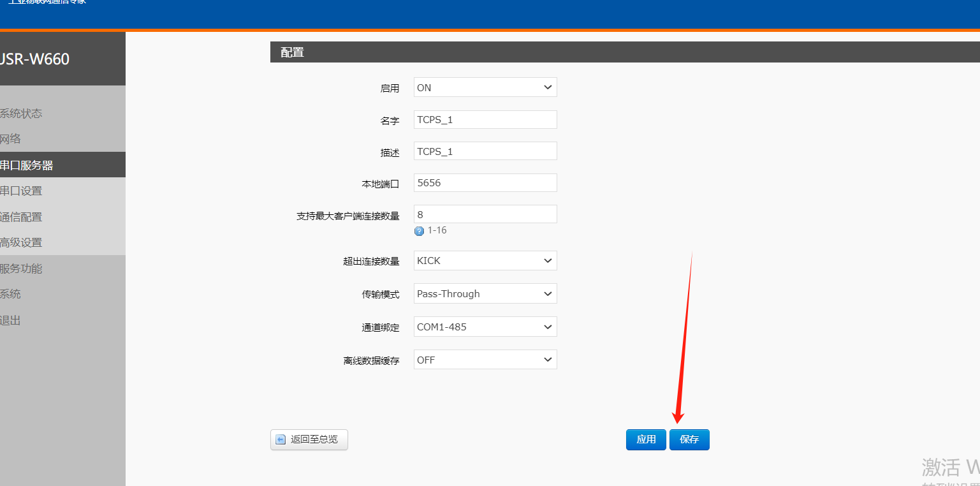Open 系统状态 in the sidebar
Image resolution: width=980 pixels, height=486 pixels.
point(22,114)
